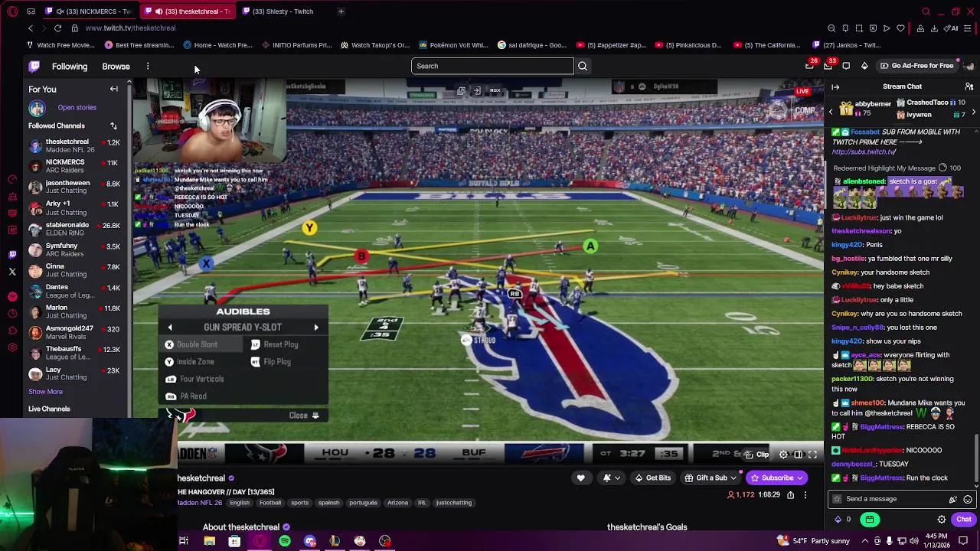Open the user profile avatar menu
Viewport: 980px width, 551px height.
point(969,66)
